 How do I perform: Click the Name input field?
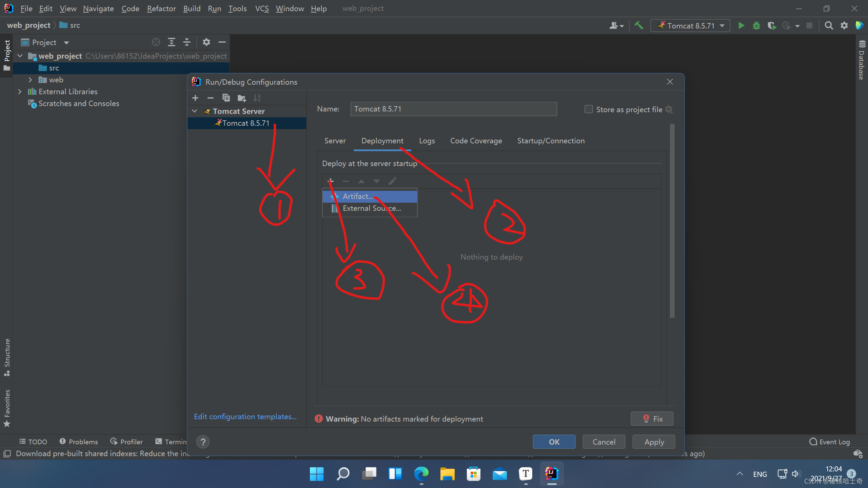coord(454,109)
